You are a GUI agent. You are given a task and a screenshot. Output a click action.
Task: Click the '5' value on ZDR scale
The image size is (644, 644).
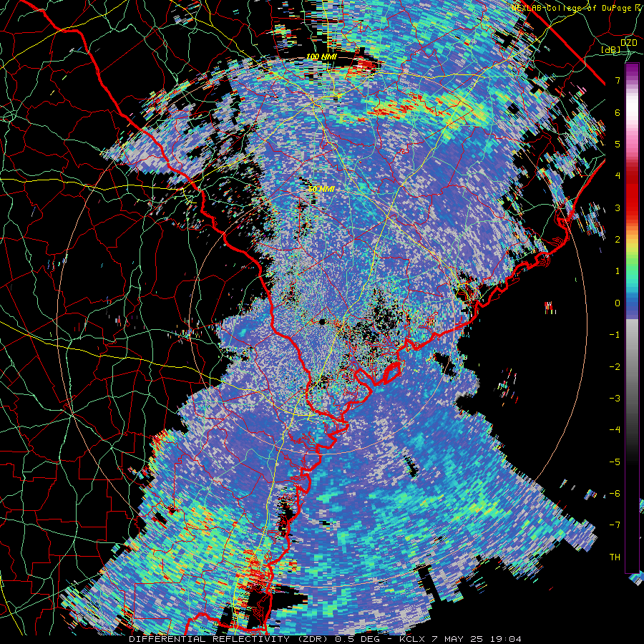(x=618, y=144)
